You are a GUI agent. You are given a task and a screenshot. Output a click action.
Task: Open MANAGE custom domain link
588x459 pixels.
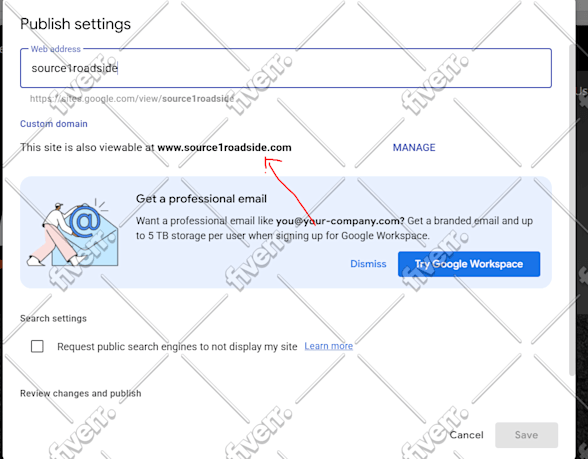tap(414, 147)
